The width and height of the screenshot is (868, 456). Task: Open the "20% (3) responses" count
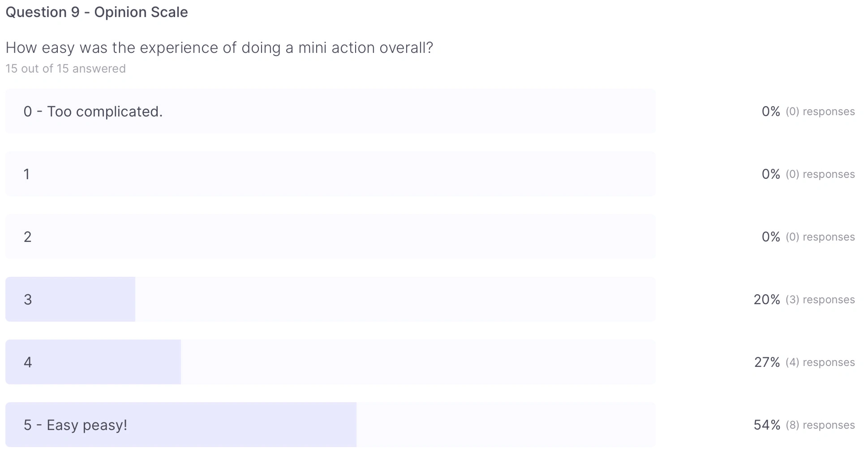[x=804, y=300]
